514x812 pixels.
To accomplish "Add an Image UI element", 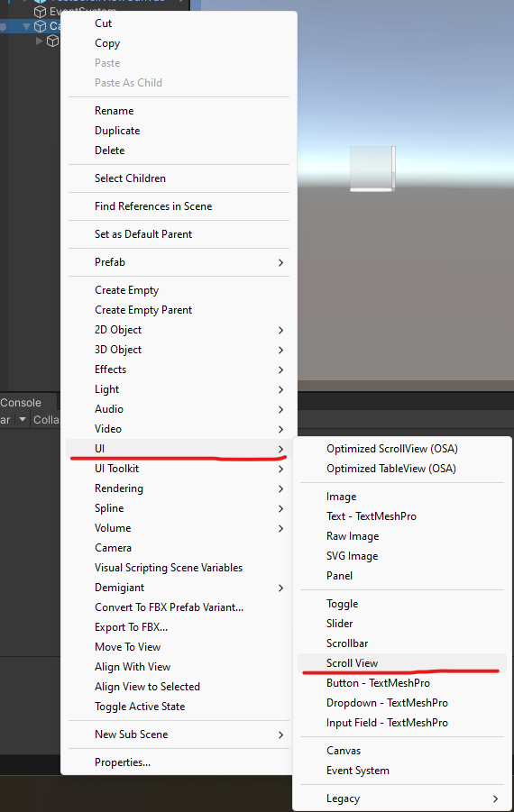I will pos(402,497).
